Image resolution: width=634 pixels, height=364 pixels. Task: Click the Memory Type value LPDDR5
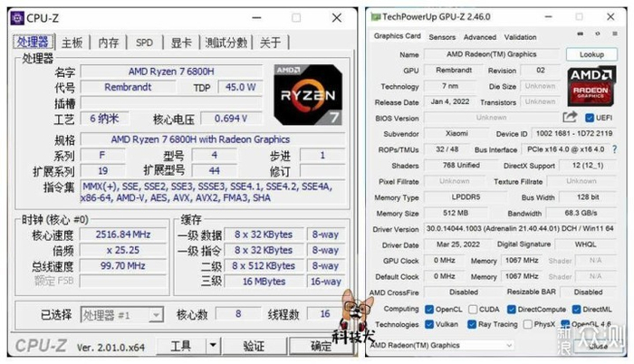pyautogui.click(x=466, y=197)
